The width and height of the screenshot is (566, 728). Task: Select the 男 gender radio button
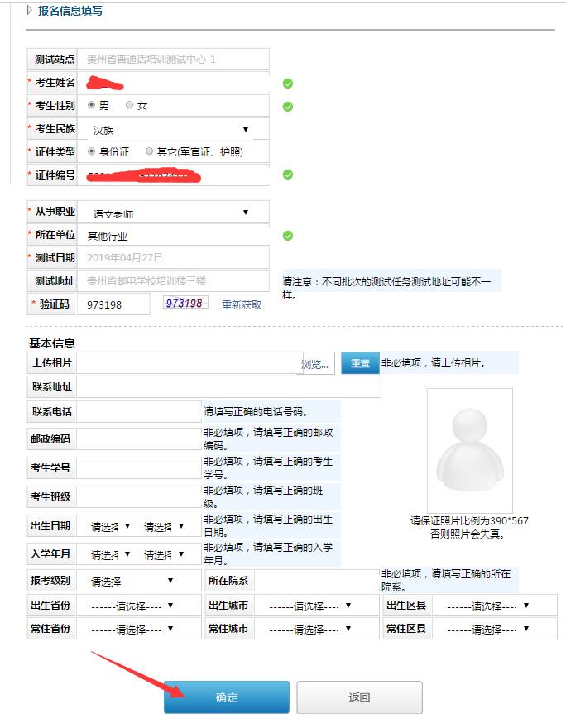click(92, 106)
